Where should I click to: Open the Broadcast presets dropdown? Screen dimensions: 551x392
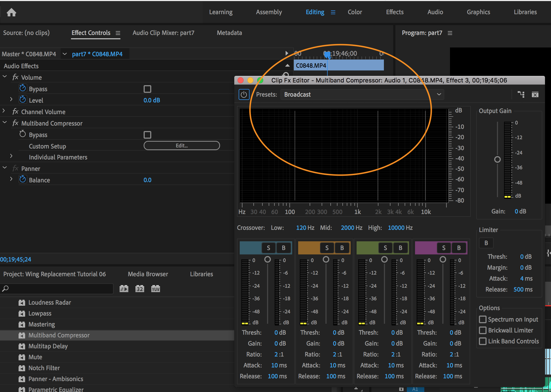pyautogui.click(x=439, y=94)
